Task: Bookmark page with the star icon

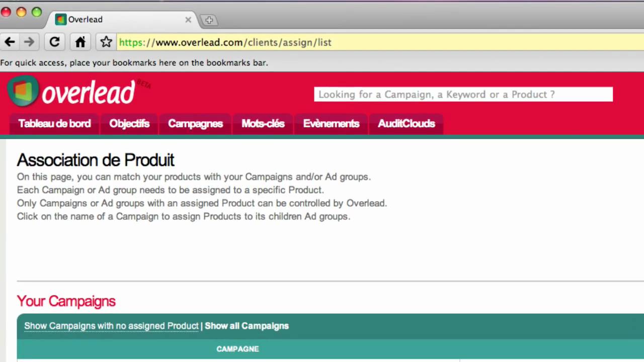Action: point(106,42)
